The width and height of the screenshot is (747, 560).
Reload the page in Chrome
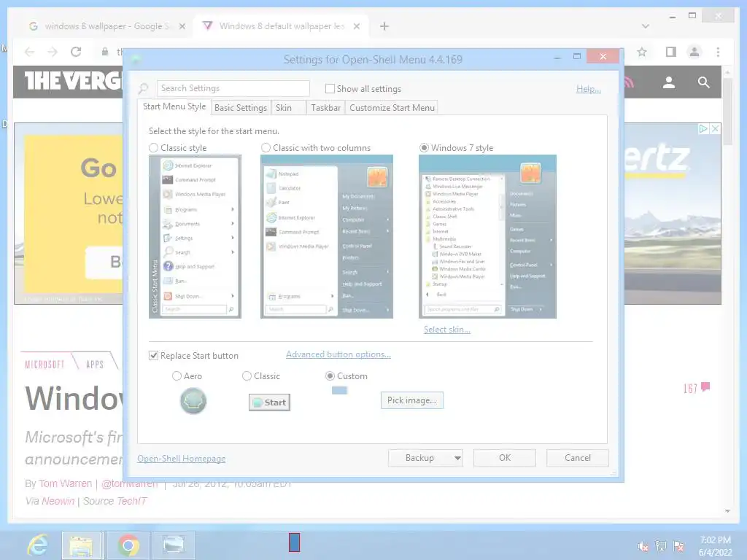76,52
